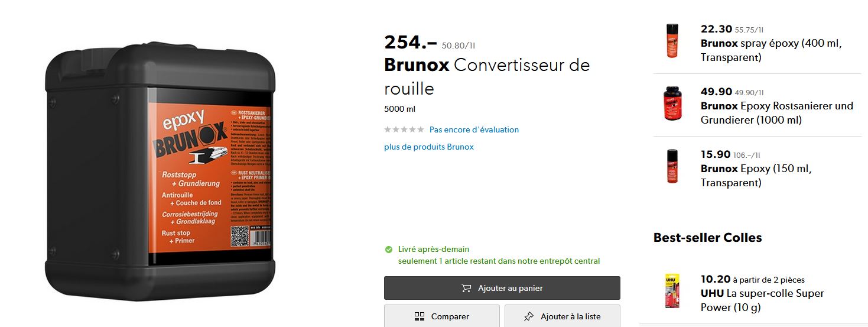Open the Brunox spray époxy 400 ml thumbnail

pos(672,41)
